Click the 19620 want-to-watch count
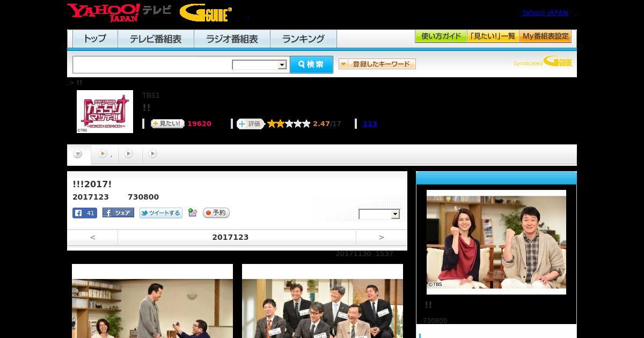Image resolution: width=644 pixels, height=338 pixels. (199, 124)
